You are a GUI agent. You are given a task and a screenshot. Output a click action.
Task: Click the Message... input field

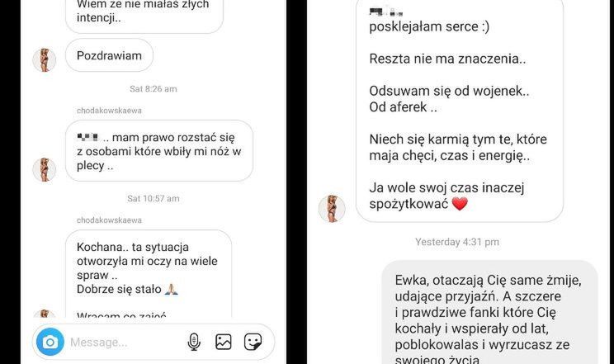tap(123, 343)
